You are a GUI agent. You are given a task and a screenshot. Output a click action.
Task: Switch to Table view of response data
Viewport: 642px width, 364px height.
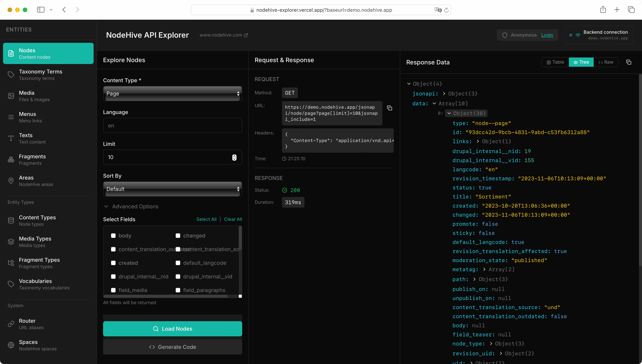555,62
